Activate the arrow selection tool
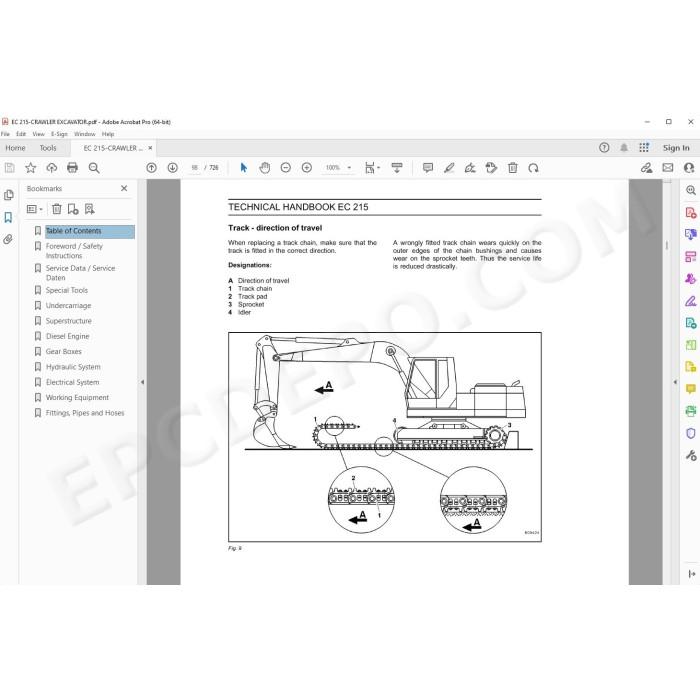 tap(243, 168)
